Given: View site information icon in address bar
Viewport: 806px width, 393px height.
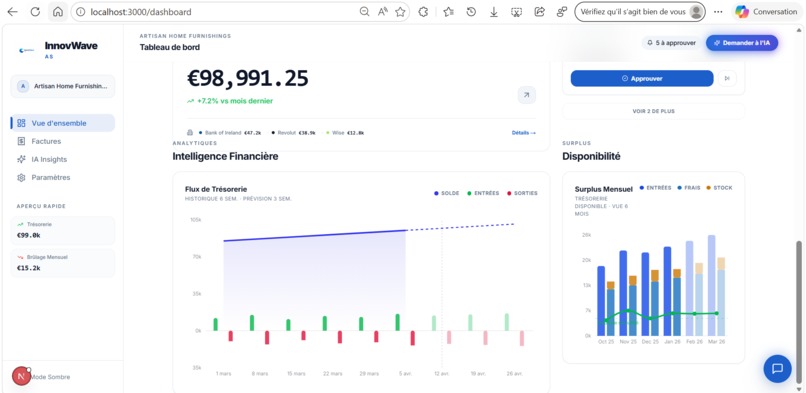Looking at the screenshot, I should tap(80, 12).
